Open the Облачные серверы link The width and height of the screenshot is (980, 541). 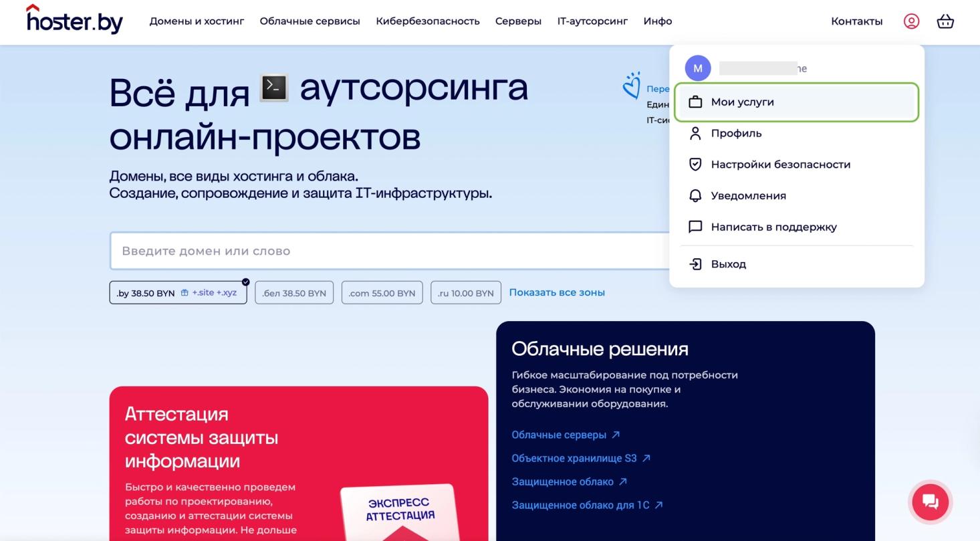pos(559,435)
